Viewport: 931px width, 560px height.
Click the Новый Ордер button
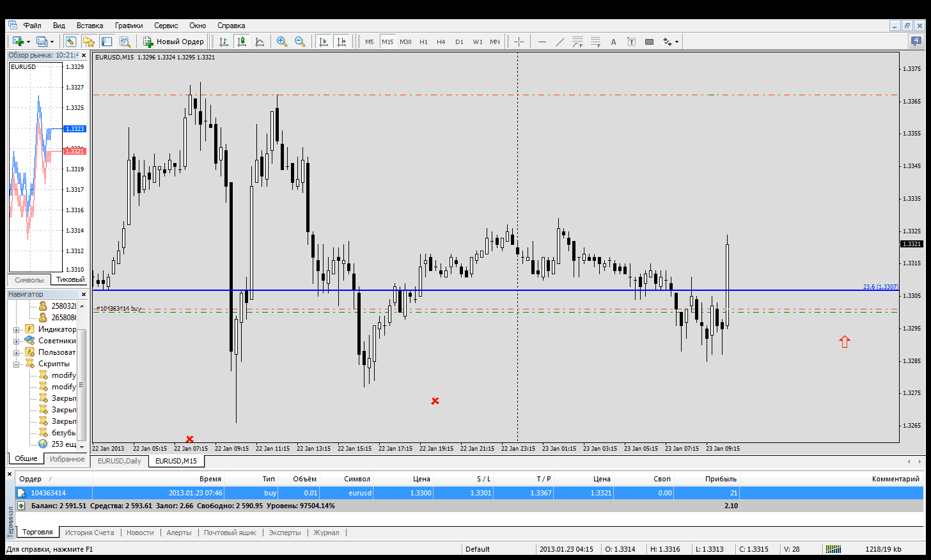[x=173, y=42]
